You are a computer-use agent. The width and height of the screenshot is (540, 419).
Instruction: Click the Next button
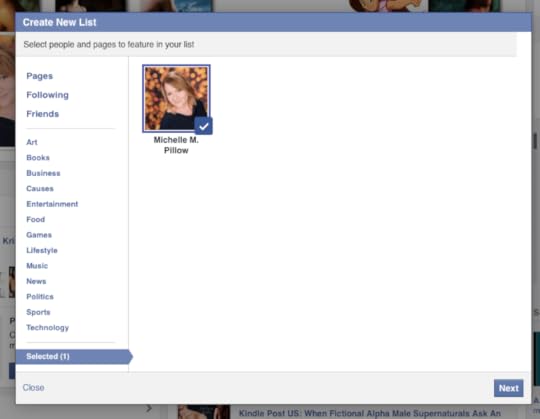click(x=509, y=388)
